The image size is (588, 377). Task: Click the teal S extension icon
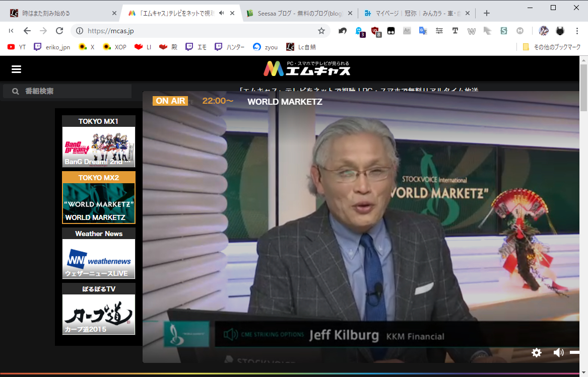(x=504, y=31)
